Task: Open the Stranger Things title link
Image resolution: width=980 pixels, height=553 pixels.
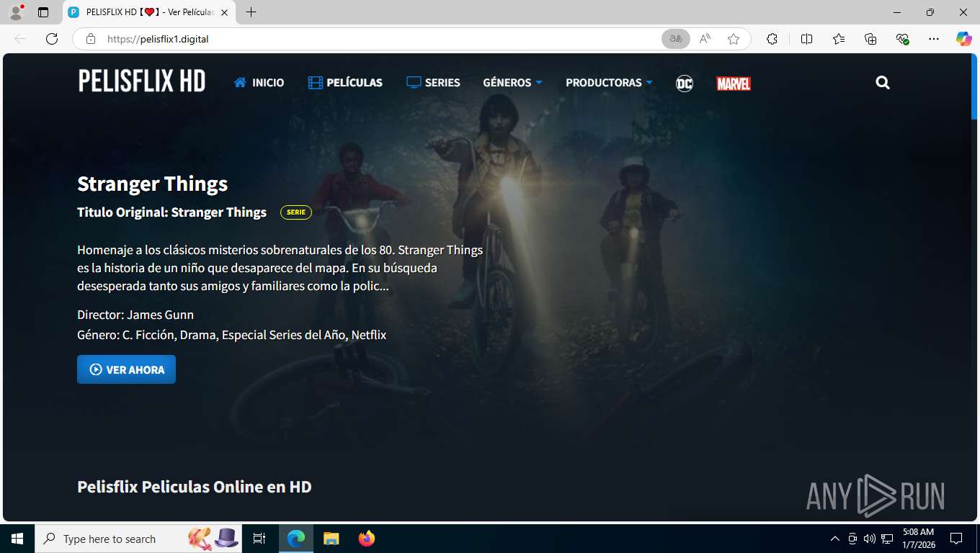Action: 152,184
